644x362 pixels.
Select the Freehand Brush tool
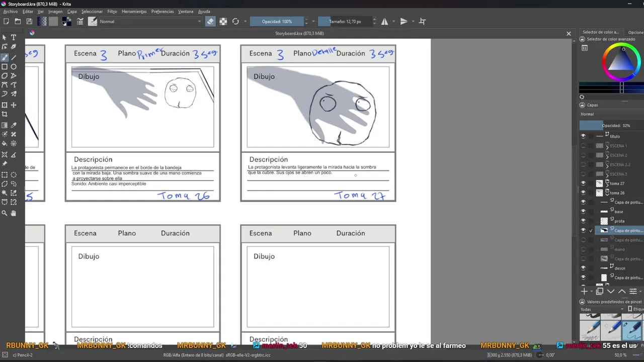tap(5, 57)
